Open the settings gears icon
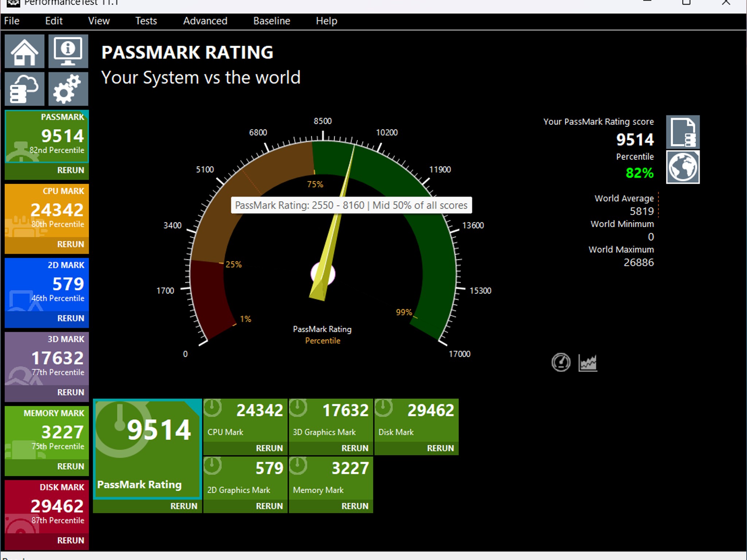The image size is (747, 560). point(68,89)
